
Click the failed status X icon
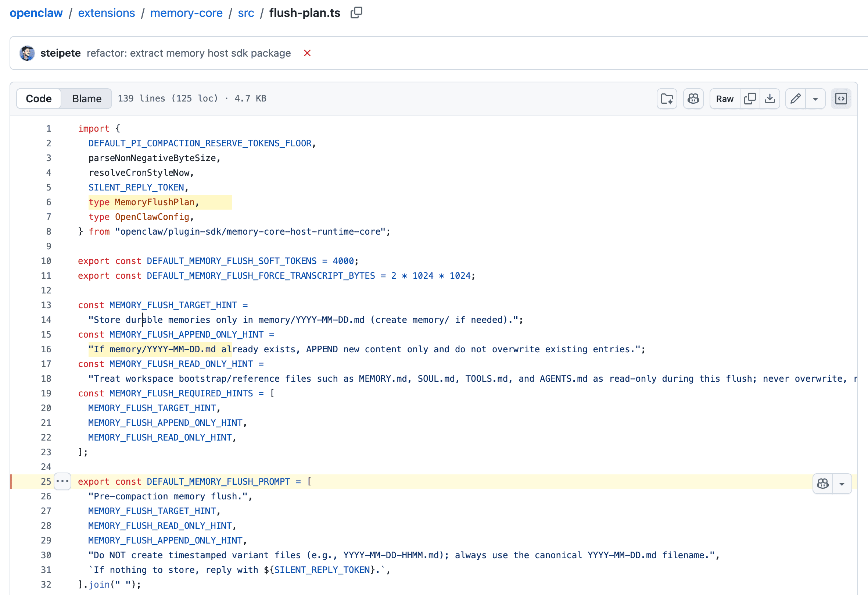tap(307, 53)
